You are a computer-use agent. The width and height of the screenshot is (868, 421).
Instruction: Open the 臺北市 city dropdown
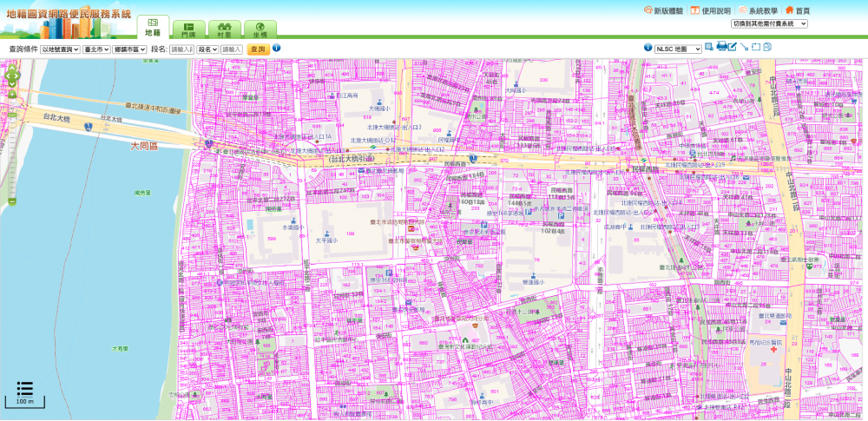click(x=95, y=49)
